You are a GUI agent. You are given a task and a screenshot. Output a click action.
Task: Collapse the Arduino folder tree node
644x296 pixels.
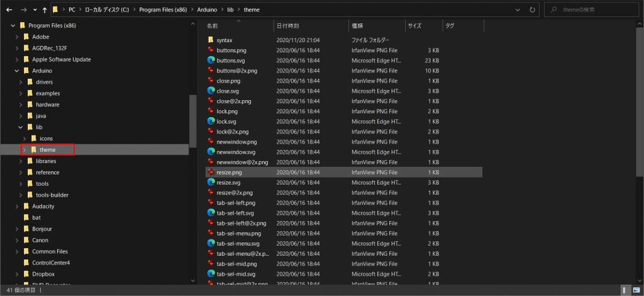tap(17, 71)
